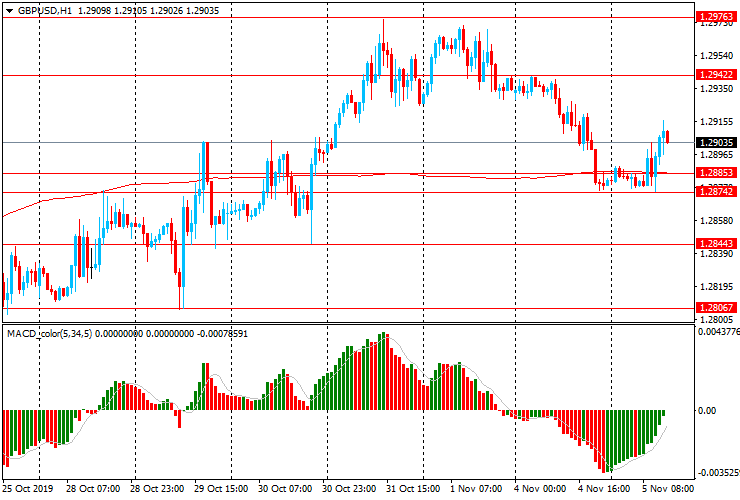This screenshot has width=740, height=500.
Task: Click the 25 Oct 2019 date label
Action: click(27, 490)
